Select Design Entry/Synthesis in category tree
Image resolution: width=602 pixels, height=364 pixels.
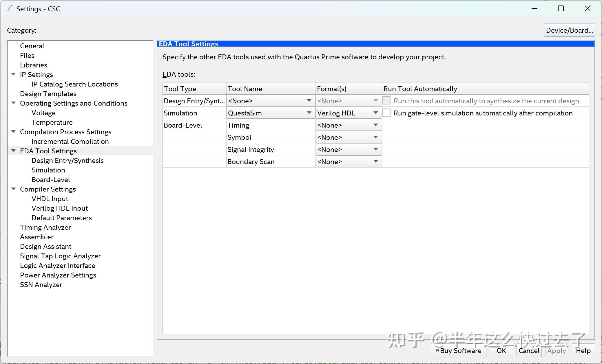click(x=68, y=160)
